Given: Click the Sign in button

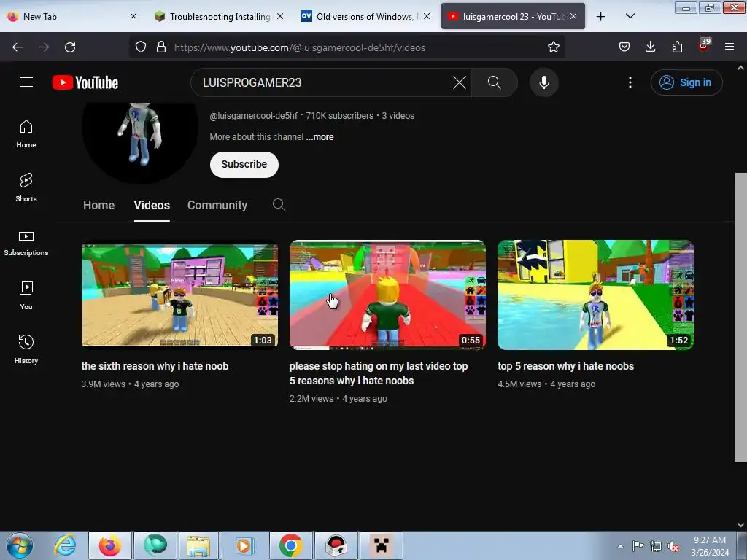Looking at the screenshot, I should (686, 82).
